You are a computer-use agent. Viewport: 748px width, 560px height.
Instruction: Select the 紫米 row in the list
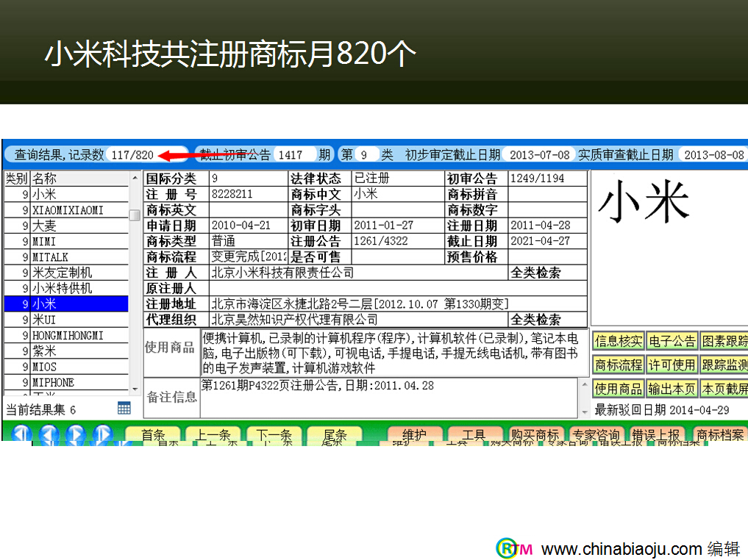click(66, 351)
